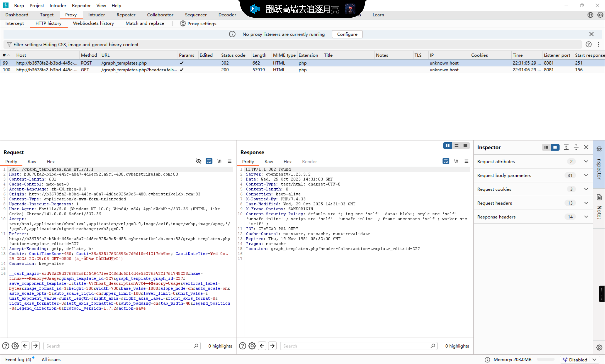The width and height of the screenshot is (605, 364).
Task: Open Proxy settings gear
Action: coord(183,24)
